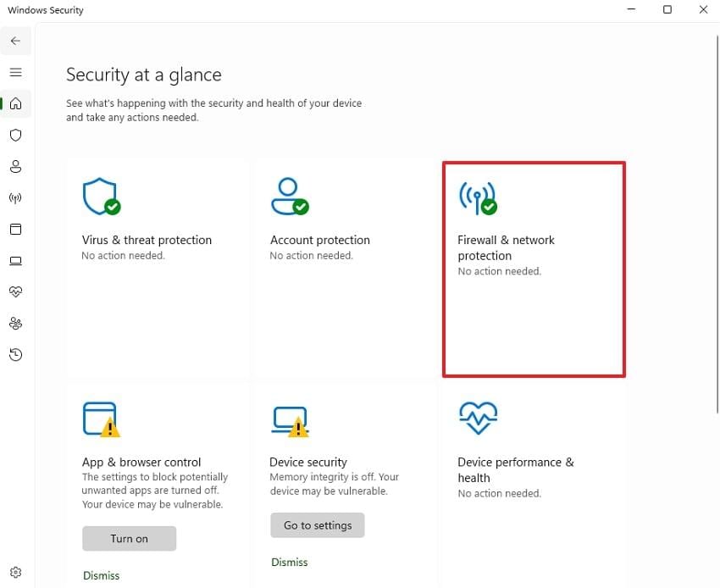Click 'No action needed.' under Device performance
Image resolution: width=720 pixels, height=588 pixels.
[500, 493]
